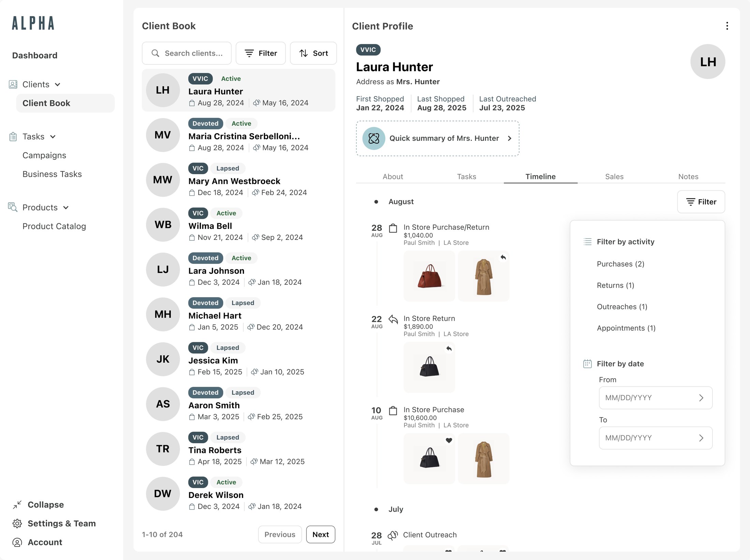Switch to the About tab
This screenshot has height=560, width=750.
click(x=393, y=177)
